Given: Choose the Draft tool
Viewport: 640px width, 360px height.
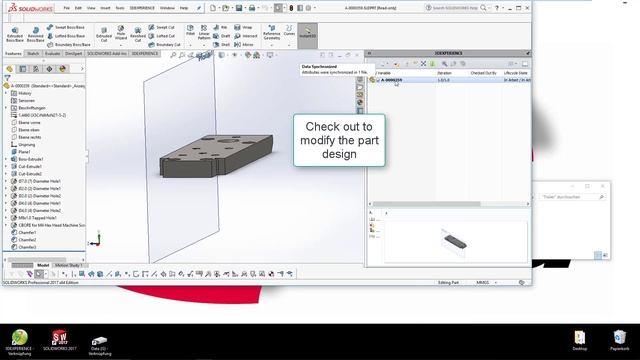Looking at the screenshot, I should (222, 36).
